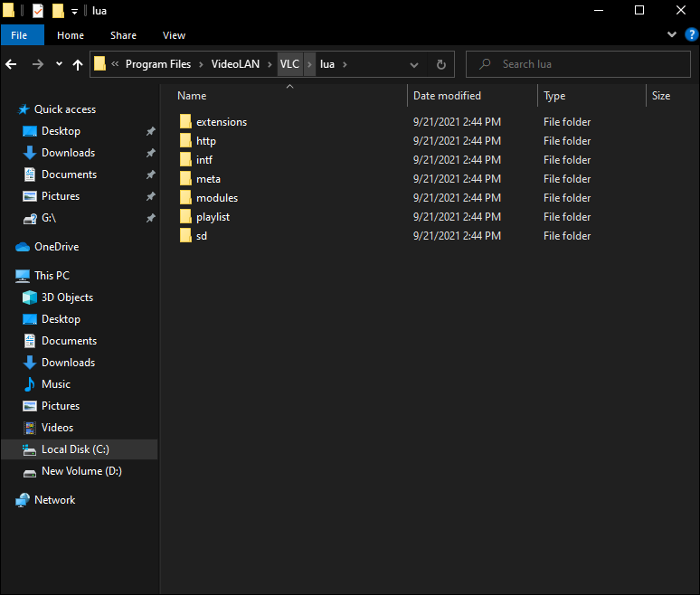Open the File menu tab
Screen dimensions: 700x595
[x=19, y=35]
